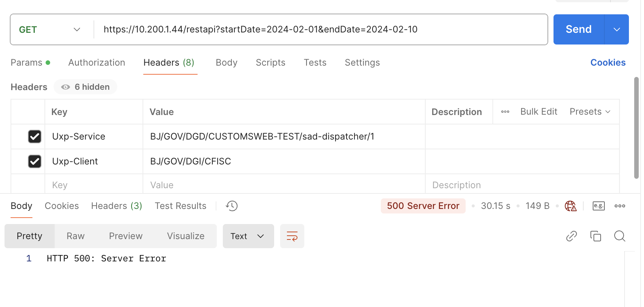Image resolution: width=644 pixels, height=307 pixels.
Task: Expand the Send button arrow options
Action: [x=616, y=30]
